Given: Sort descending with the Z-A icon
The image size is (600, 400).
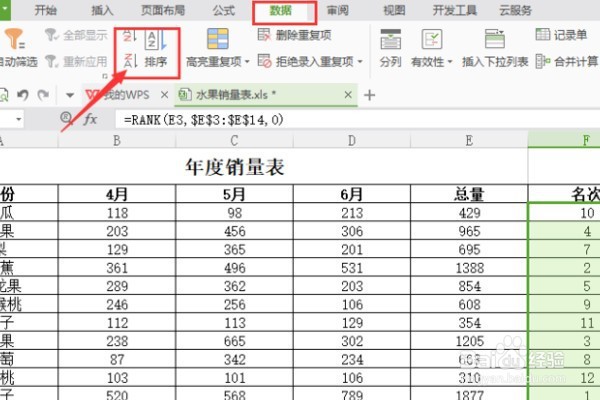Looking at the screenshot, I should click(130, 61).
